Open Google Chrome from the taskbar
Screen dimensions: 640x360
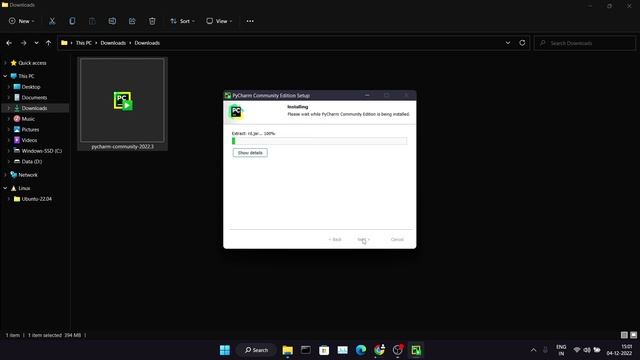tap(379, 350)
